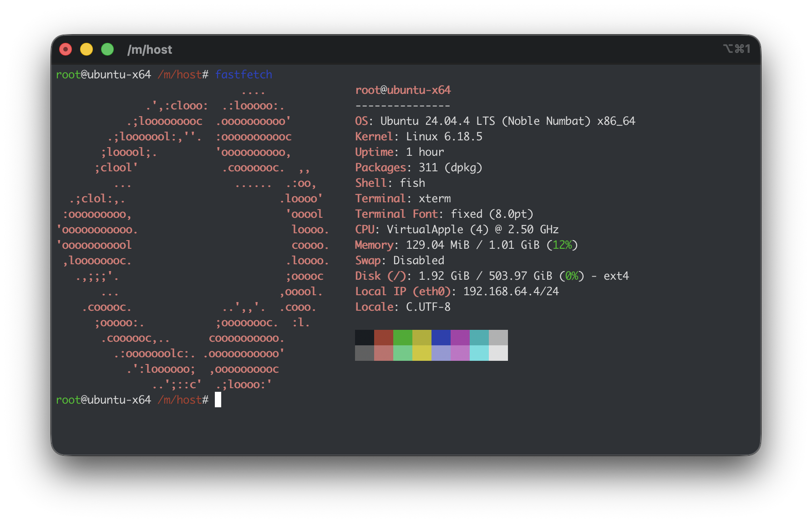812x523 pixels.
Task: Click the purple swatch in top row
Action: (460, 338)
